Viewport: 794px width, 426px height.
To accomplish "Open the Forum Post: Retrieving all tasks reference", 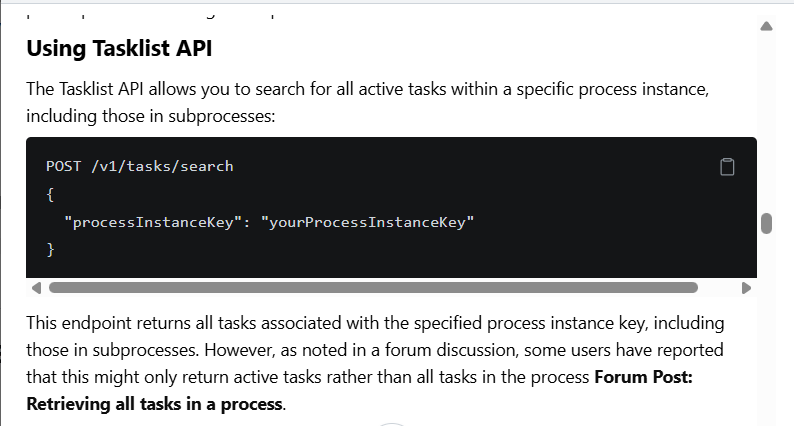I will (x=360, y=391).
